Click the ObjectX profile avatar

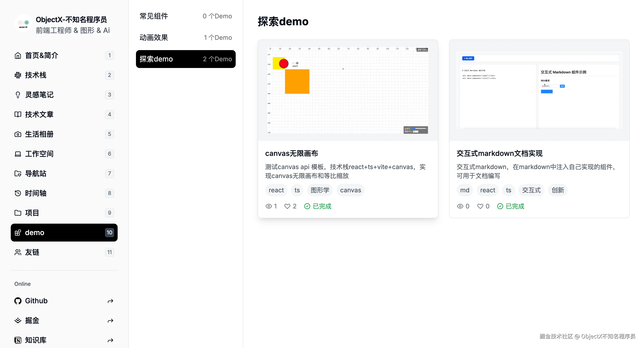(x=23, y=23)
